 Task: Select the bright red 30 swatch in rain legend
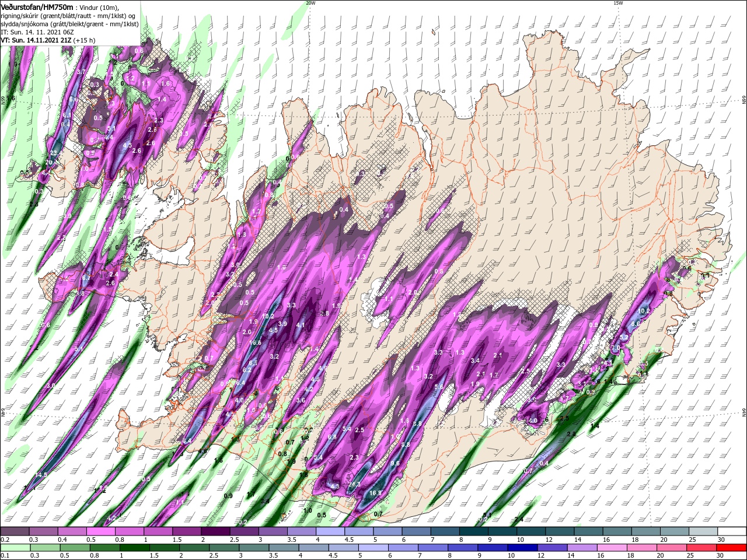[x=732, y=548]
